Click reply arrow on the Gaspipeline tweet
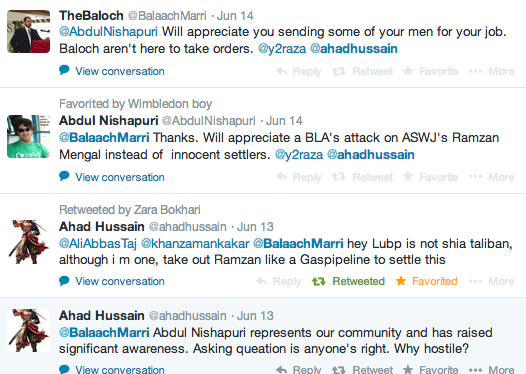The height and width of the screenshot is (374, 526). [x=261, y=281]
